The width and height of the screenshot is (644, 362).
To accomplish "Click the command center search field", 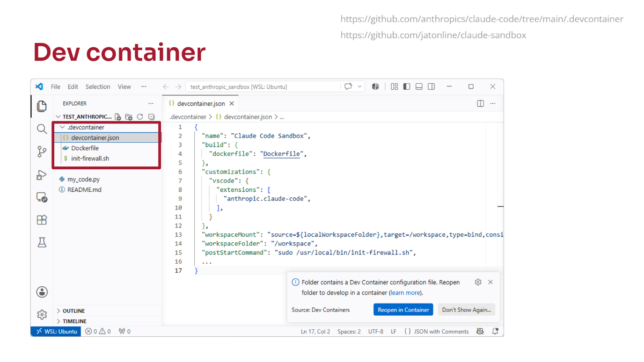I will (x=263, y=87).
